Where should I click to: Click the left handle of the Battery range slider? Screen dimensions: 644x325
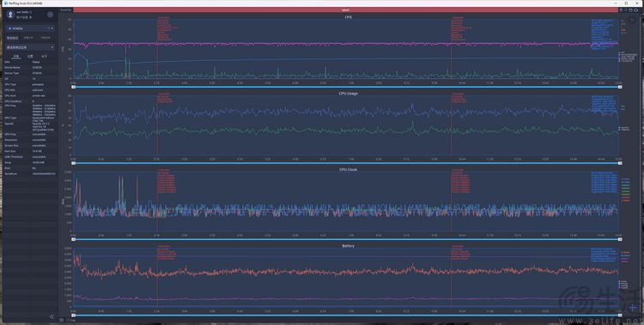point(74,316)
